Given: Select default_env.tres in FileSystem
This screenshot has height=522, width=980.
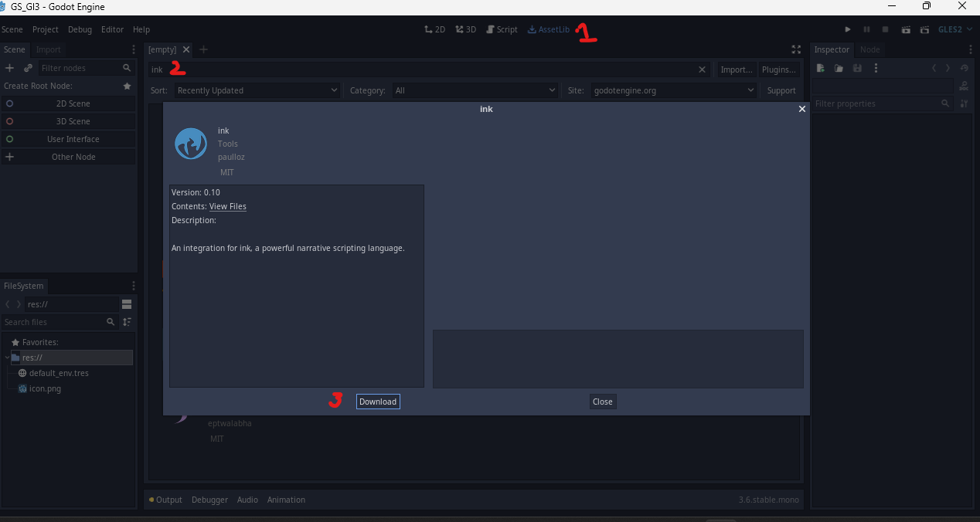Looking at the screenshot, I should pos(59,373).
